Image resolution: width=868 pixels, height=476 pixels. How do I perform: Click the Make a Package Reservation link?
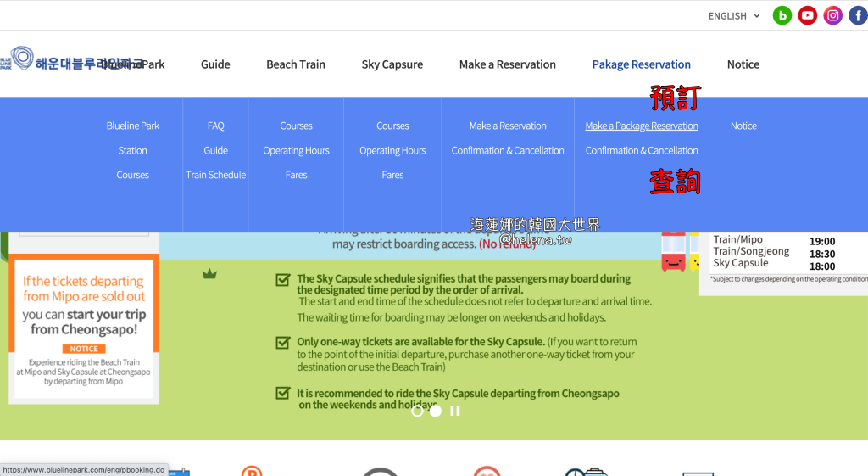(x=642, y=126)
